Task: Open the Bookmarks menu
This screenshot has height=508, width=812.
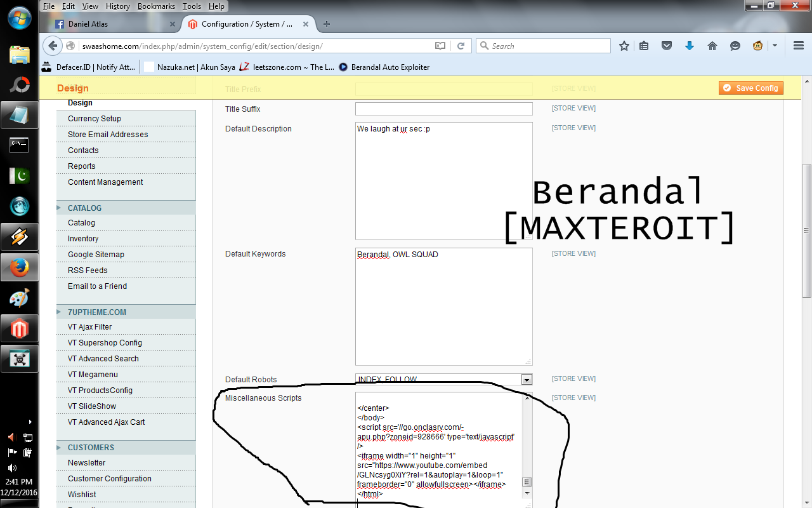Action: 156,6
